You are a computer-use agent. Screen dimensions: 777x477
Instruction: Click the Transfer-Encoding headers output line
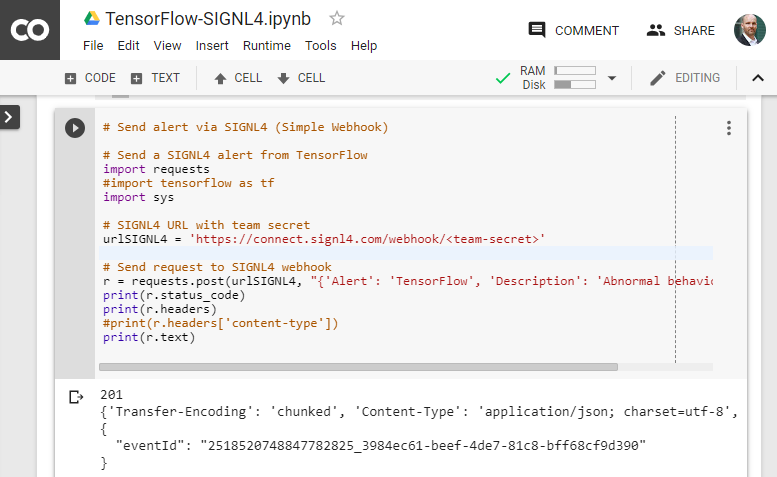(419, 412)
